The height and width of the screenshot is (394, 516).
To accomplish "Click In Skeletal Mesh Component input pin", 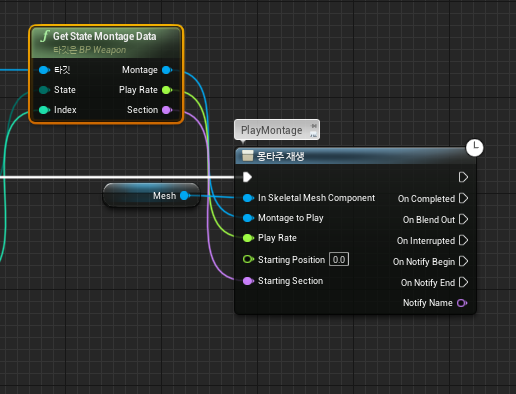I will click(x=248, y=198).
